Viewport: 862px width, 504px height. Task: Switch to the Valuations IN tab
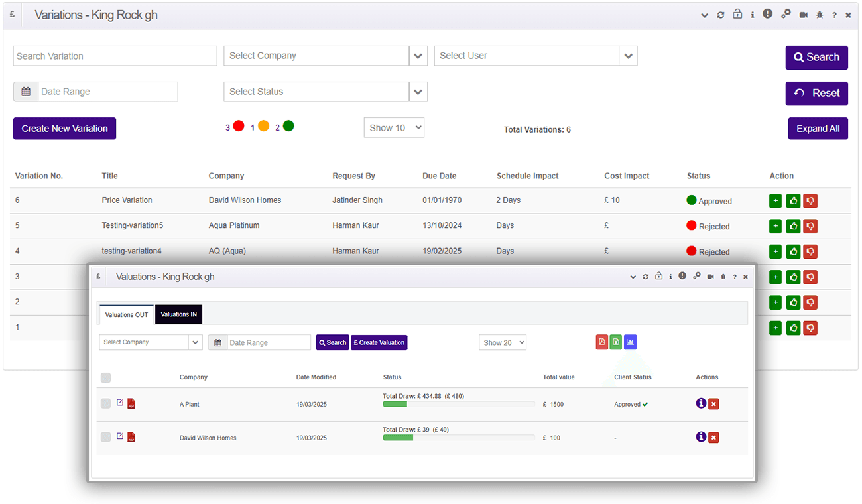click(178, 314)
